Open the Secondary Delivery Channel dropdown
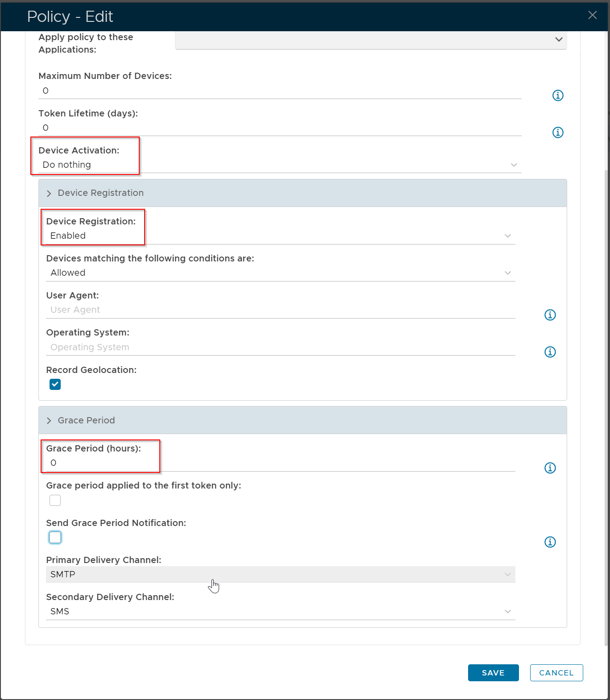The height and width of the screenshot is (700, 610). tap(280, 612)
